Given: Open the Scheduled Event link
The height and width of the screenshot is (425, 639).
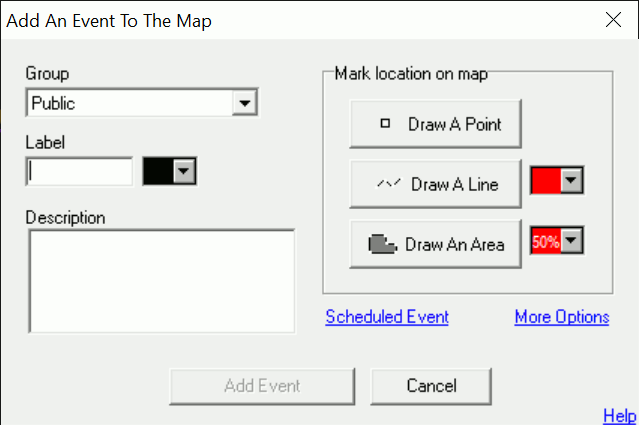Looking at the screenshot, I should [387, 317].
